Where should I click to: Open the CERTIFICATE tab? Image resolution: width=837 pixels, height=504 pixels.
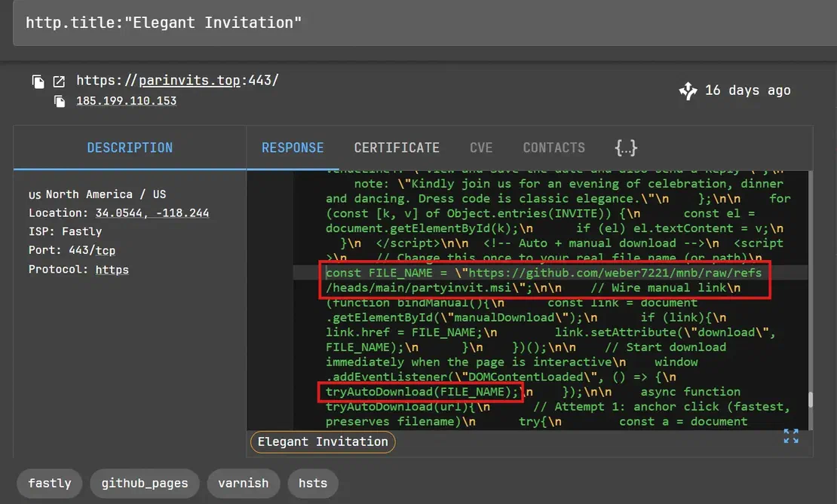[x=397, y=148]
